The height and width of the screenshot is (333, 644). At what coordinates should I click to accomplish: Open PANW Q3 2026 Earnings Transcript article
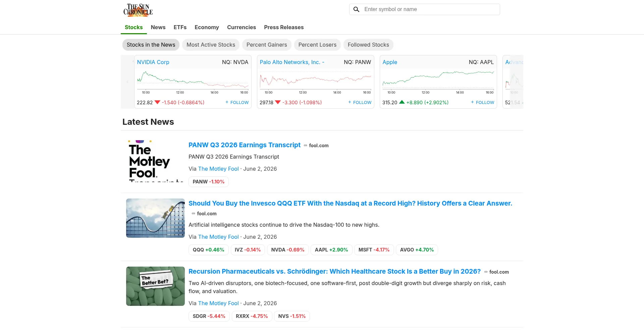pyautogui.click(x=245, y=145)
